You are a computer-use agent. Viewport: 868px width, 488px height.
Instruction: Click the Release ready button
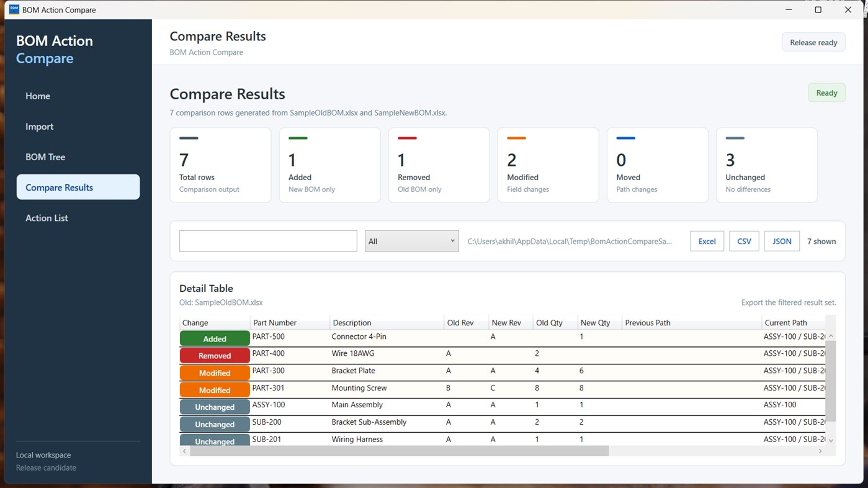click(813, 42)
